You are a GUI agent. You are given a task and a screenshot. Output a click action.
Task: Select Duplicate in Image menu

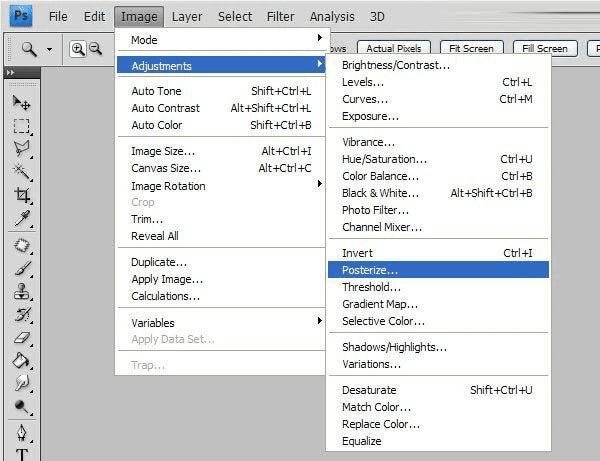[221, 262]
